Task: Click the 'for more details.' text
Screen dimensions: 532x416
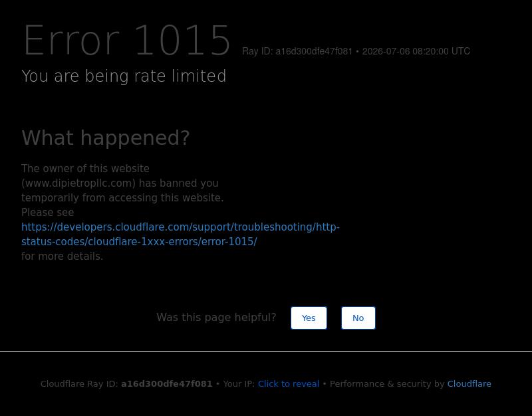Action: coord(62,257)
